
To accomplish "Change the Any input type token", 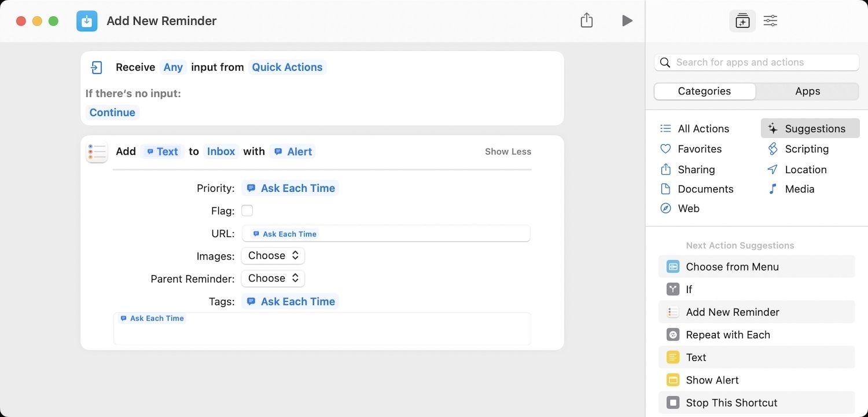I will coord(173,67).
